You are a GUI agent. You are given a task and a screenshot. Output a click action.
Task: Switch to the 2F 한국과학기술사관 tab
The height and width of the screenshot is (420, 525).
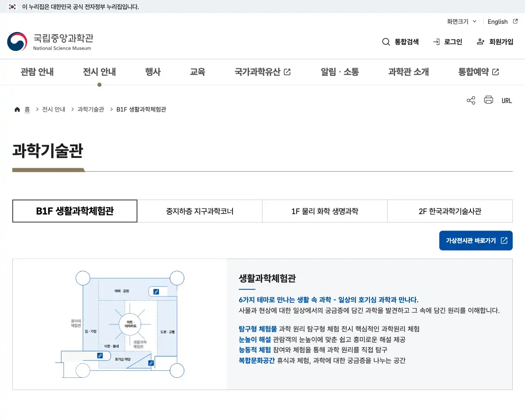tap(450, 211)
